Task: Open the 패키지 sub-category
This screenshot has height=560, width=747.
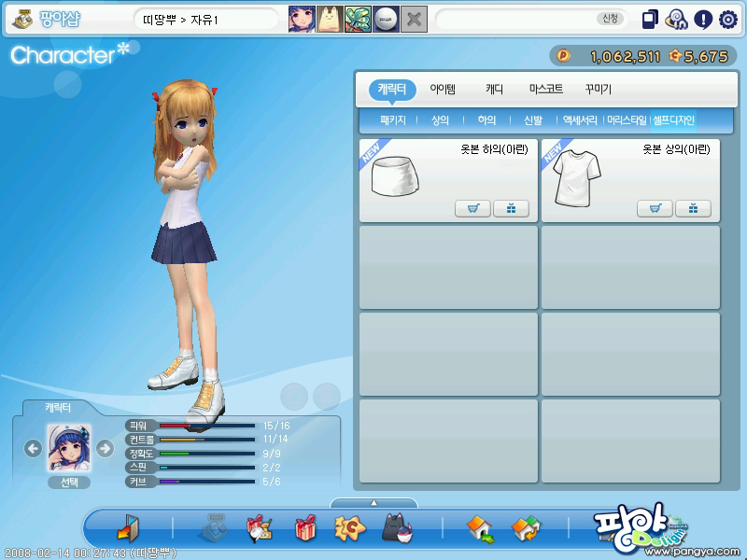Action: (393, 120)
